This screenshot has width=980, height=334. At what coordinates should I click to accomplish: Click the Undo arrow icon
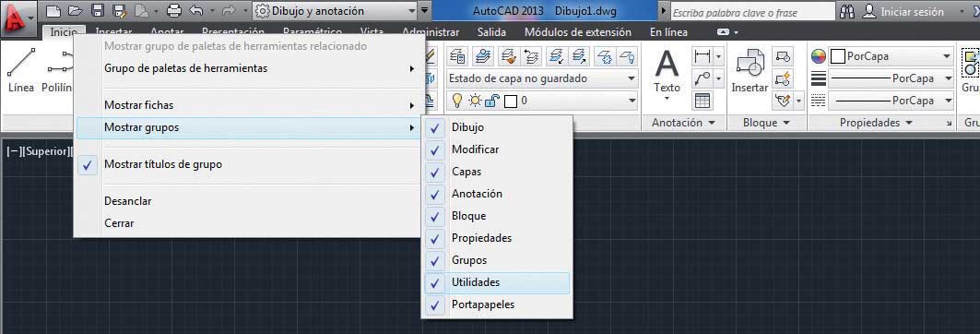(x=195, y=11)
